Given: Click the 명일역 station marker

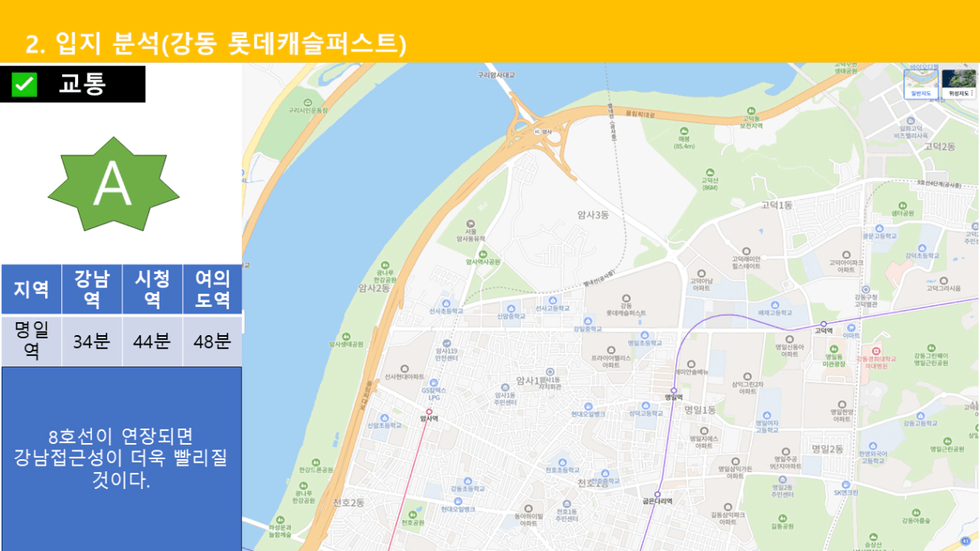Looking at the screenshot, I should click(674, 390).
